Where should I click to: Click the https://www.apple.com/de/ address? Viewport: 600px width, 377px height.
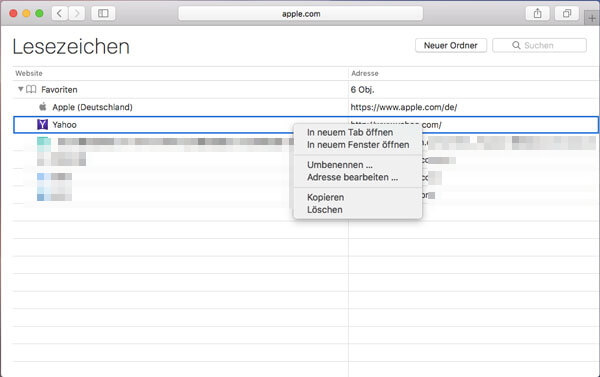tap(404, 107)
